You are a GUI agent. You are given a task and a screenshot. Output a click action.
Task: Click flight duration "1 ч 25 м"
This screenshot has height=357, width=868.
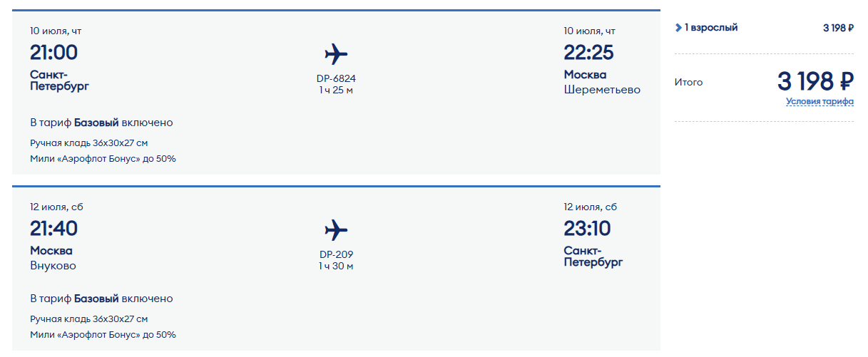coord(336,90)
